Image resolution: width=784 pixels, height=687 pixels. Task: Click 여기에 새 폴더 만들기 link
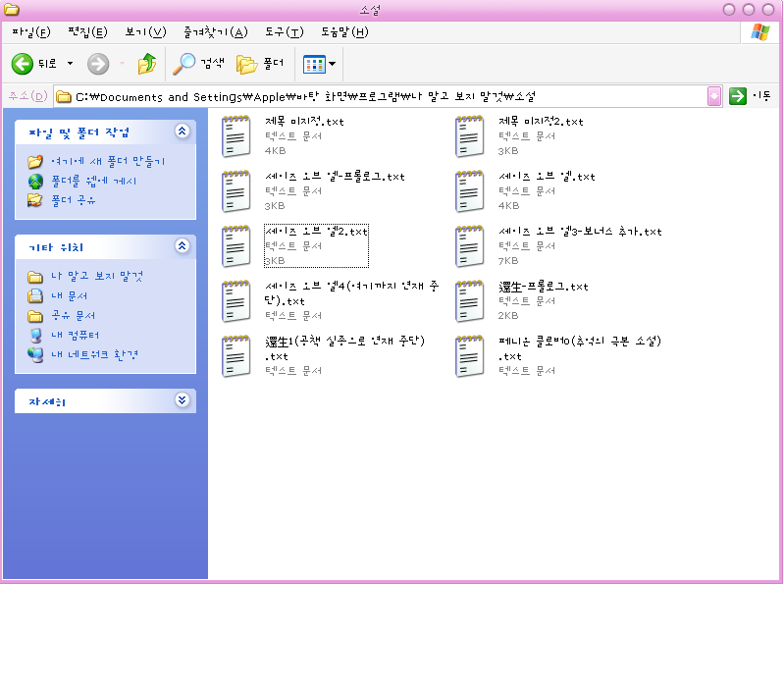[108, 162]
